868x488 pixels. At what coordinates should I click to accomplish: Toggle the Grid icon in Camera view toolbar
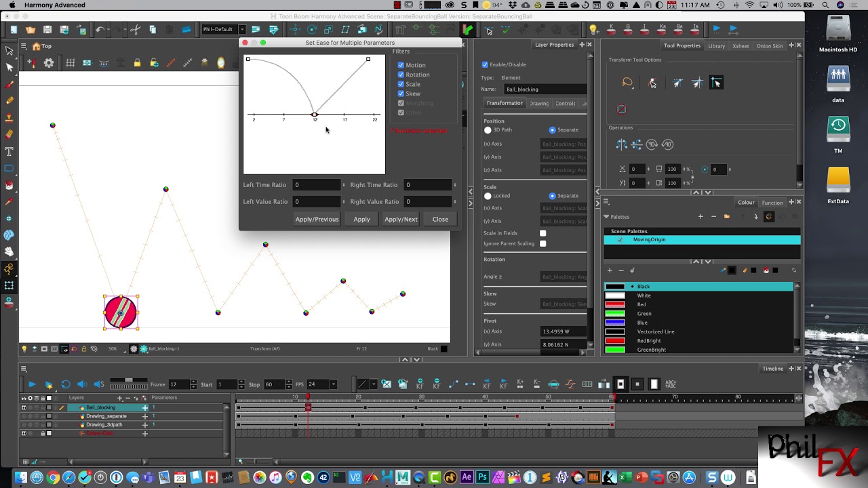point(70,62)
